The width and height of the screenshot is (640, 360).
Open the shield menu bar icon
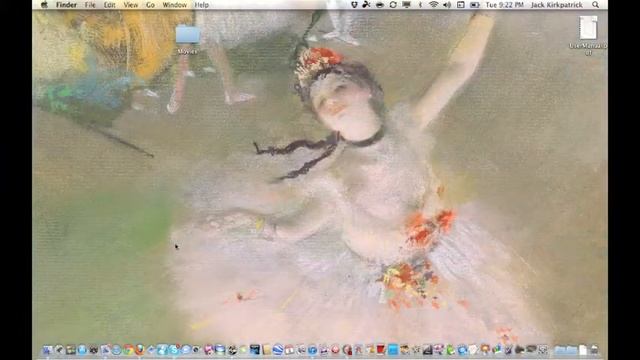pyautogui.click(x=354, y=5)
